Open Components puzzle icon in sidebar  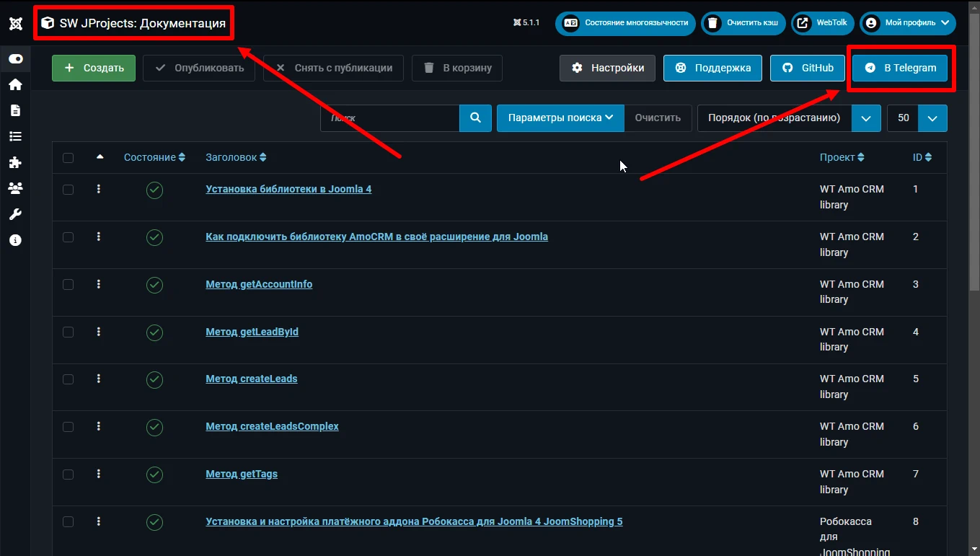click(x=15, y=162)
